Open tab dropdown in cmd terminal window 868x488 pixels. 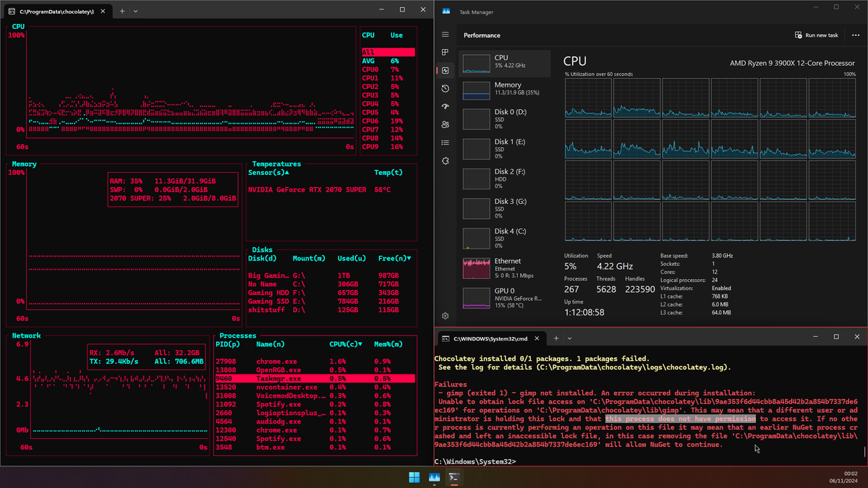pos(569,338)
